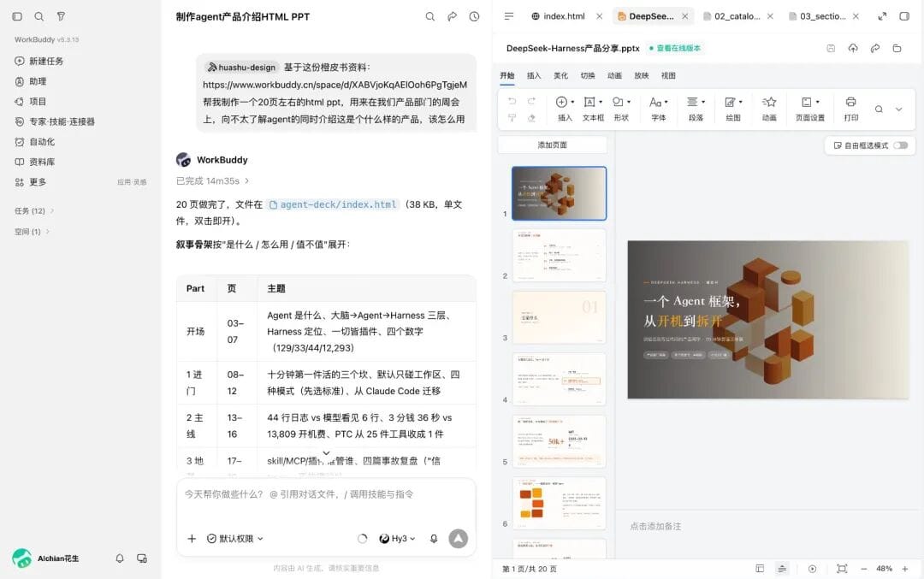Expand the 任务 (12) section
Screen dimensions: 924x579
pyautogui.click(x=34, y=211)
